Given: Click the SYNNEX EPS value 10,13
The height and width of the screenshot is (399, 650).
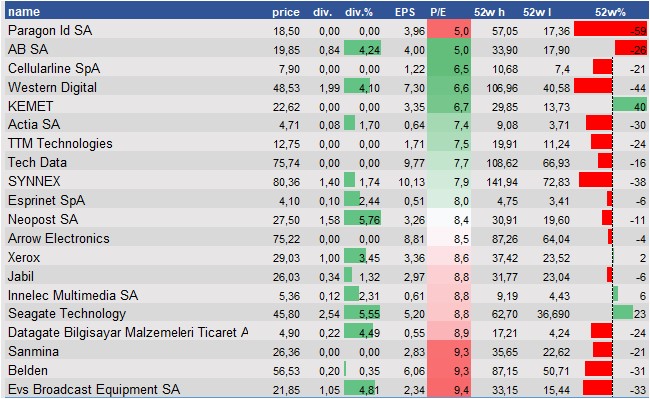Looking at the screenshot, I should click(412, 182).
